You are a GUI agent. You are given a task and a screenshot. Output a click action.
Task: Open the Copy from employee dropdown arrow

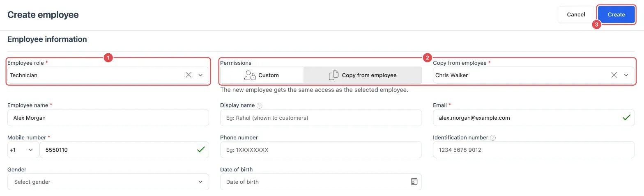626,75
